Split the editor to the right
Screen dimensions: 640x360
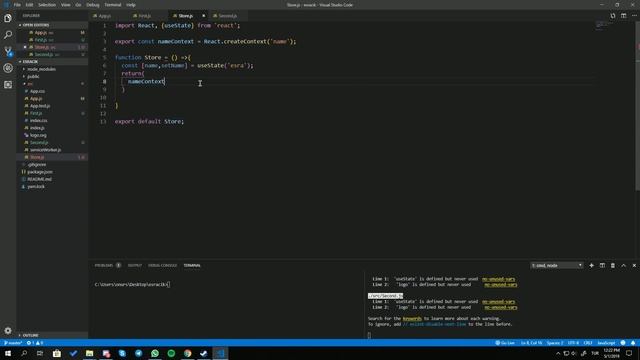623,16
